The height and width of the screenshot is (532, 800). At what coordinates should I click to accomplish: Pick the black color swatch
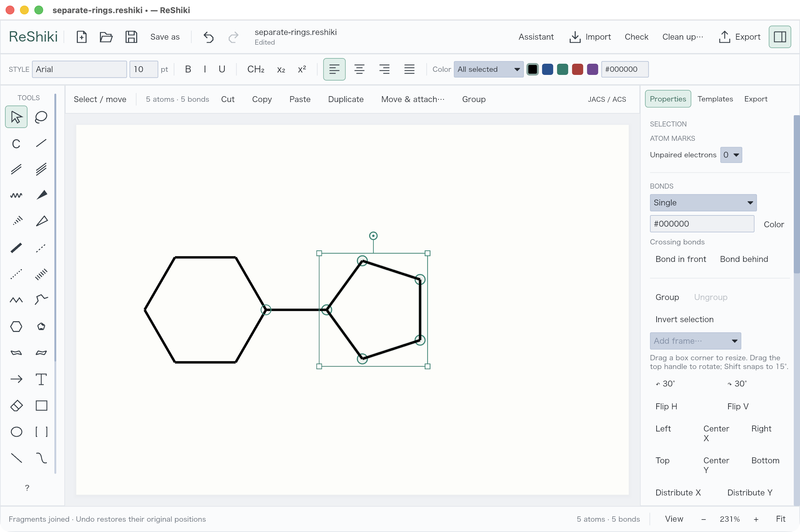pyautogui.click(x=532, y=69)
